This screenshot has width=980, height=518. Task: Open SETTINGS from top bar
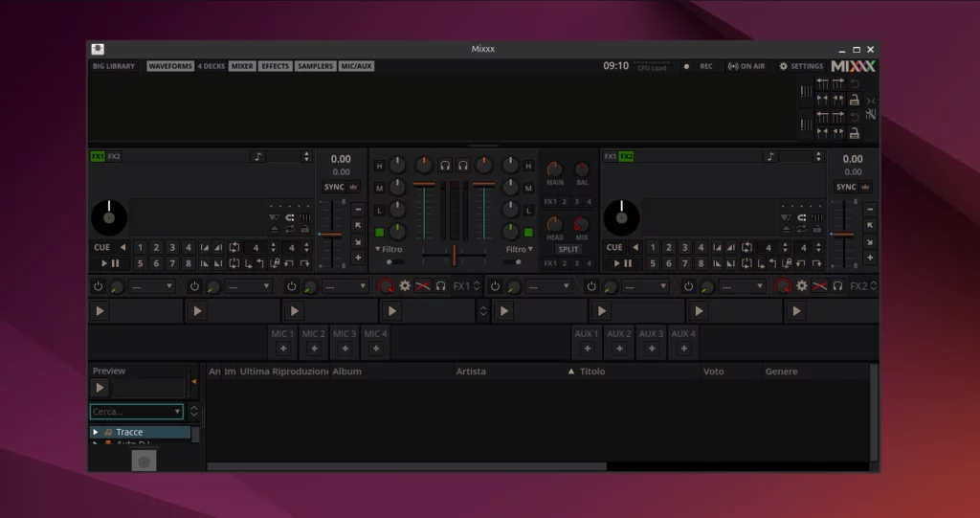click(801, 66)
